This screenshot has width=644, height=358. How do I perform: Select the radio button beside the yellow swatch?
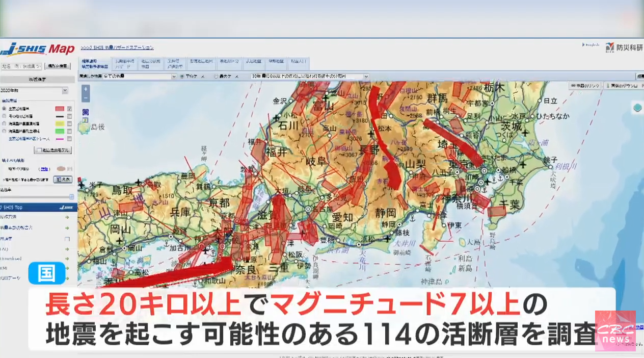(x=4, y=123)
